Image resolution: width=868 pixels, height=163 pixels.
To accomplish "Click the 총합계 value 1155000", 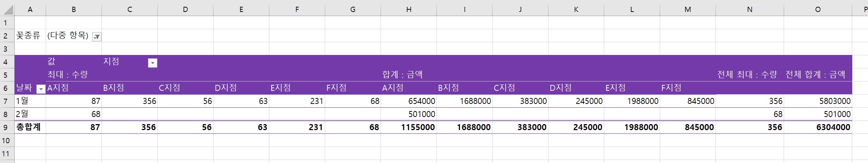I will pyautogui.click(x=409, y=127).
